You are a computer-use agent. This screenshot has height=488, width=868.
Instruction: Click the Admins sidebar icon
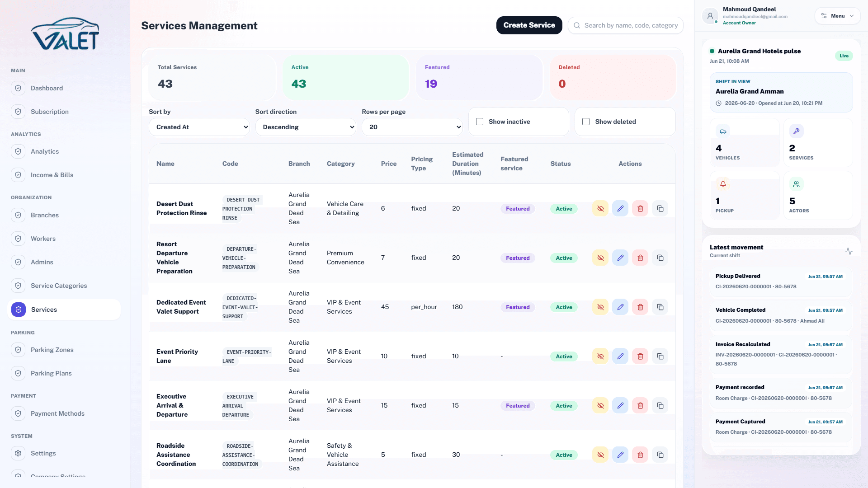coord(18,262)
